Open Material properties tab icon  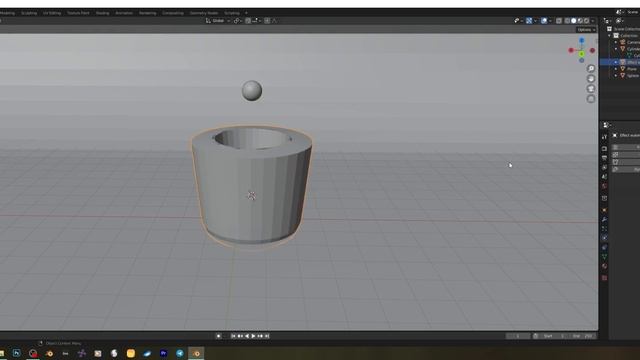(604, 266)
